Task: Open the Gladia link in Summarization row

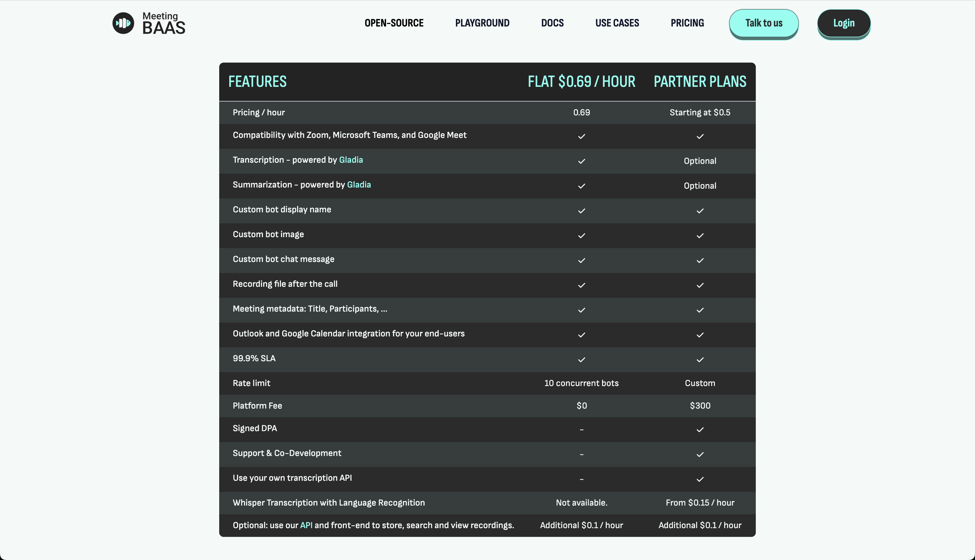Action: (359, 185)
